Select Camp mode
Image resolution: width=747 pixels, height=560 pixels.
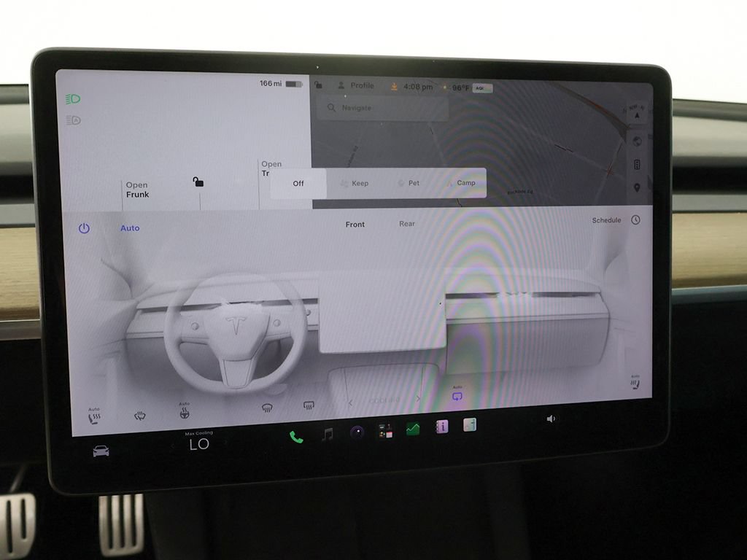461,183
